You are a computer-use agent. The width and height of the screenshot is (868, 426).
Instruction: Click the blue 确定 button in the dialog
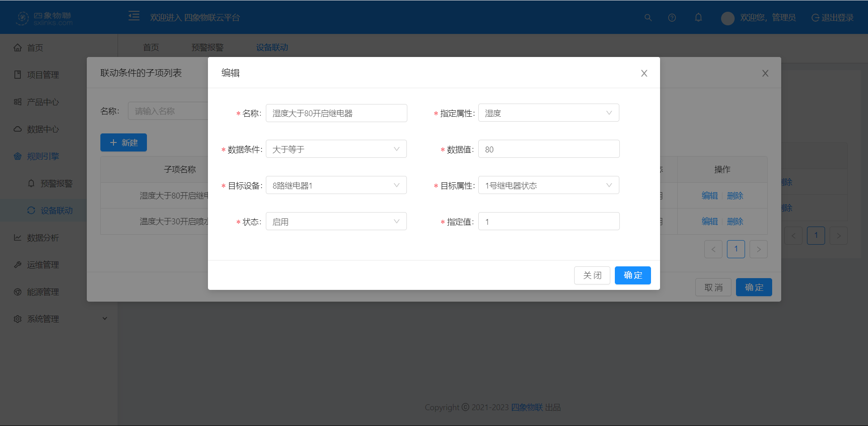tap(632, 275)
